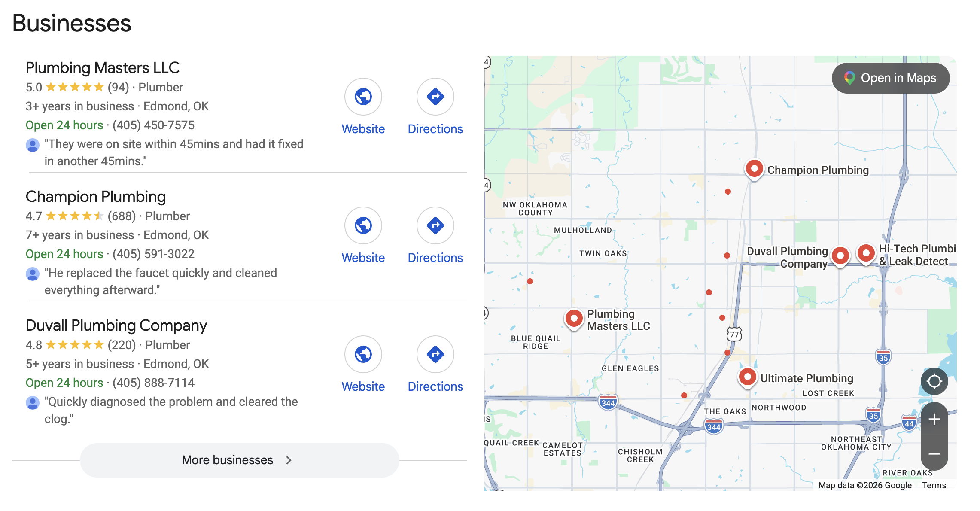980x511 pixels.
Task: Click the Duvall Plumbing Company map pin
Action: [x=840, y=256]
